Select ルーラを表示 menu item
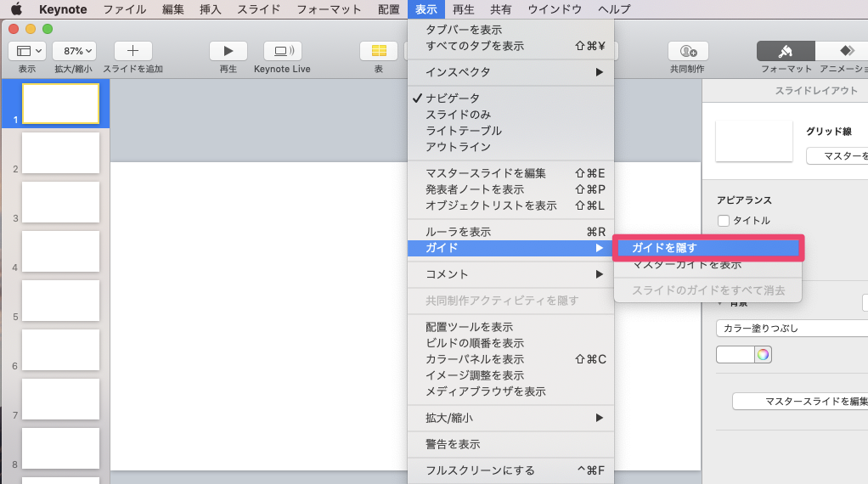This screenshot has height=484, width=868. [458, 232]
